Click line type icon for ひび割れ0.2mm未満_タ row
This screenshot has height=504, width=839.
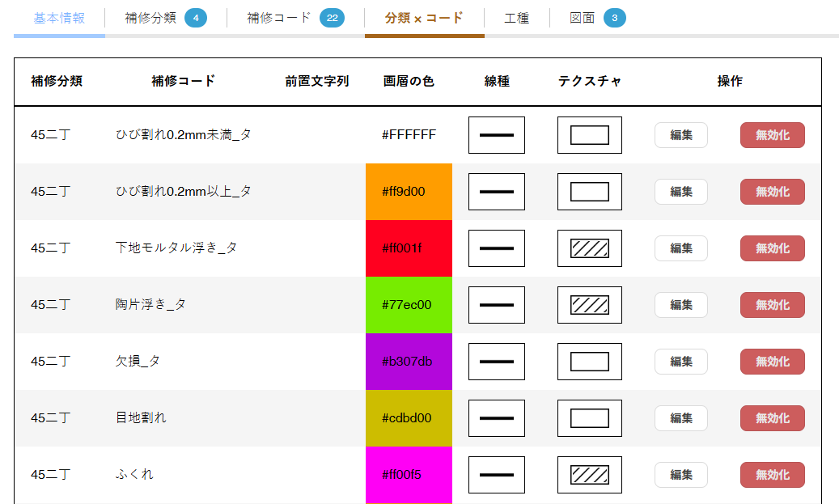pyautogui.click(x=496, y=135)
